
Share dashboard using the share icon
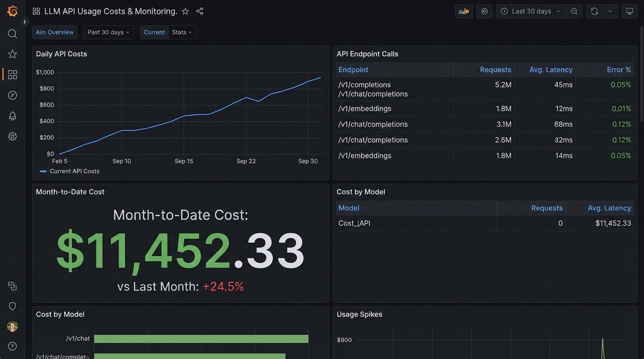[199, 11]
